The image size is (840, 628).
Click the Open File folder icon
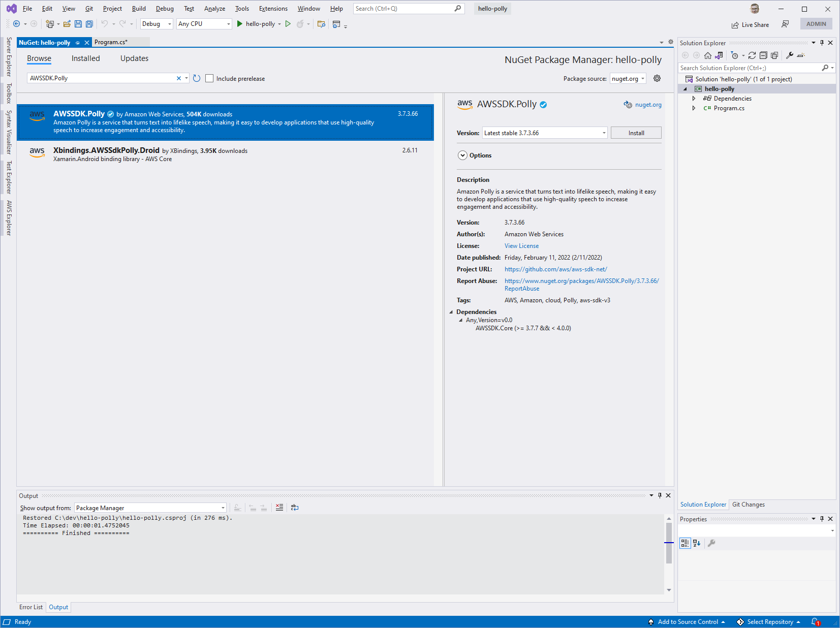[67, 24]
